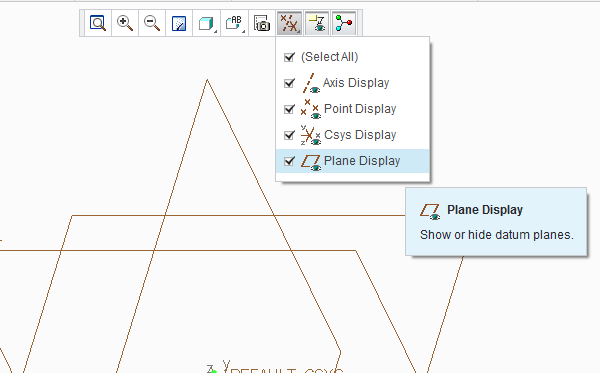Click the Refit zoom icon

coord(98,23)
